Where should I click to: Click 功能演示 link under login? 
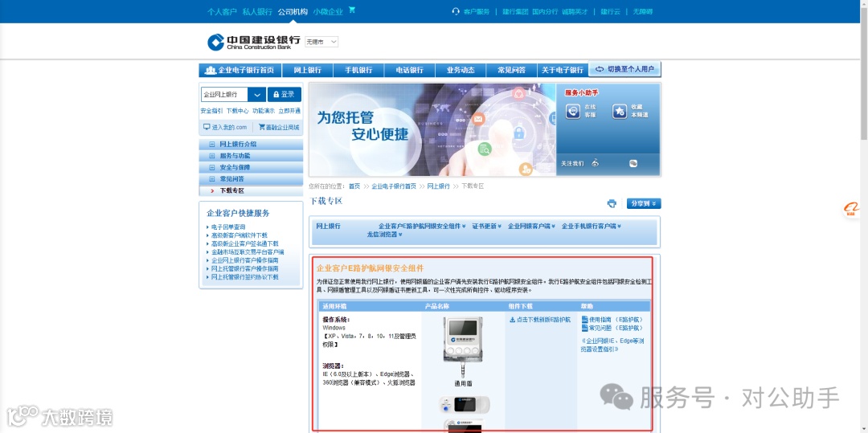click(264, 111)
